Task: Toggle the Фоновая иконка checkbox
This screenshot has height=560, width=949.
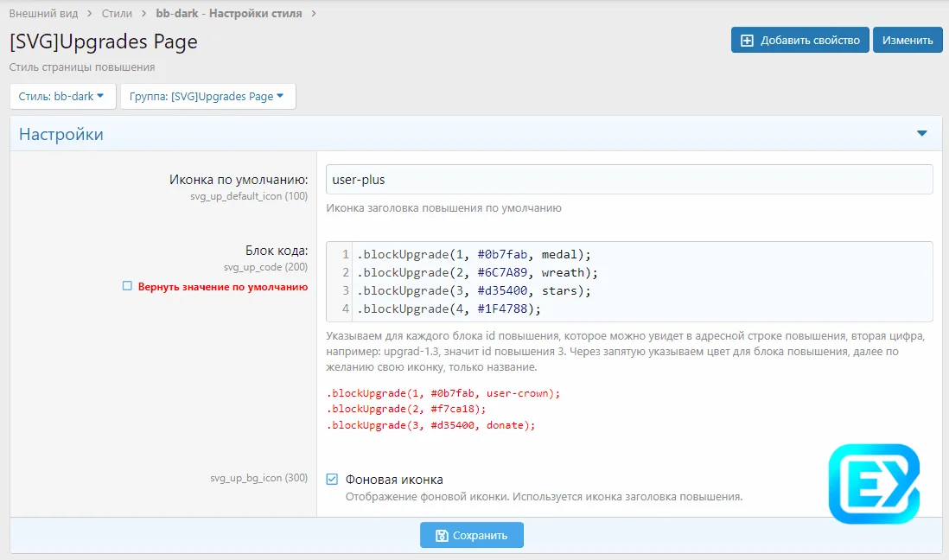Action: tap(332, 480)
